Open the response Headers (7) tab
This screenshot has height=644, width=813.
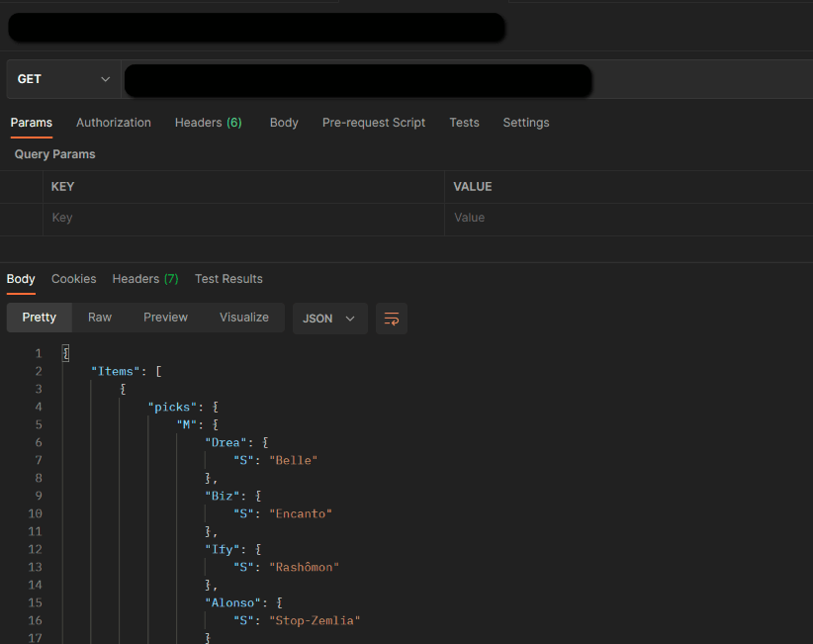[x=145, y=279]
